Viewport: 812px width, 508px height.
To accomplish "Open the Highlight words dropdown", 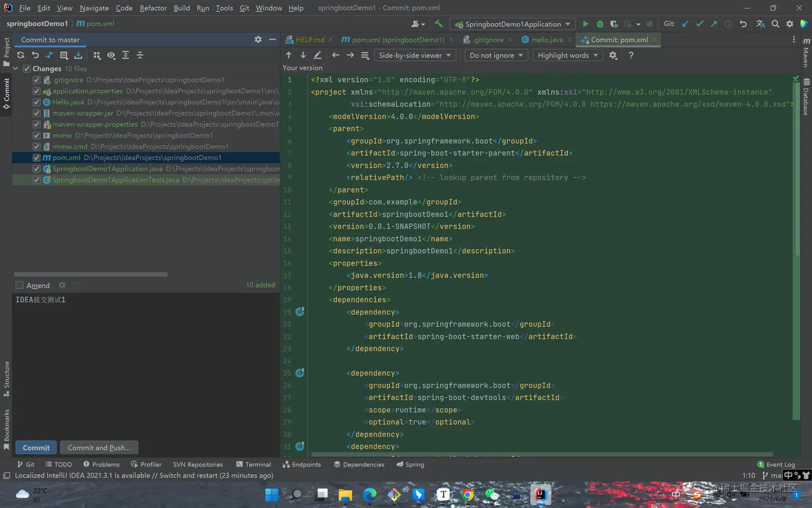I will pos(568,55).
